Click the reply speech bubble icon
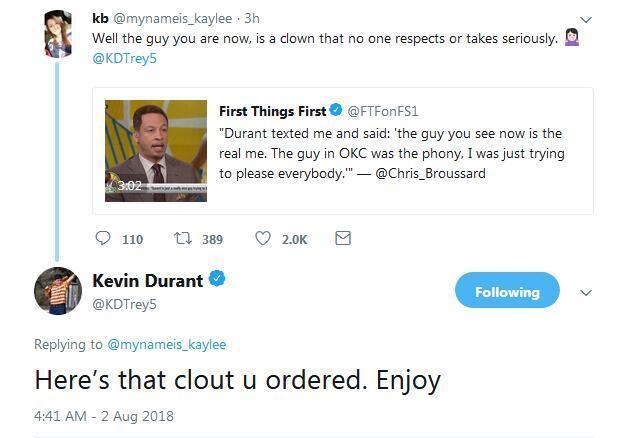 (x=103, y=239)
